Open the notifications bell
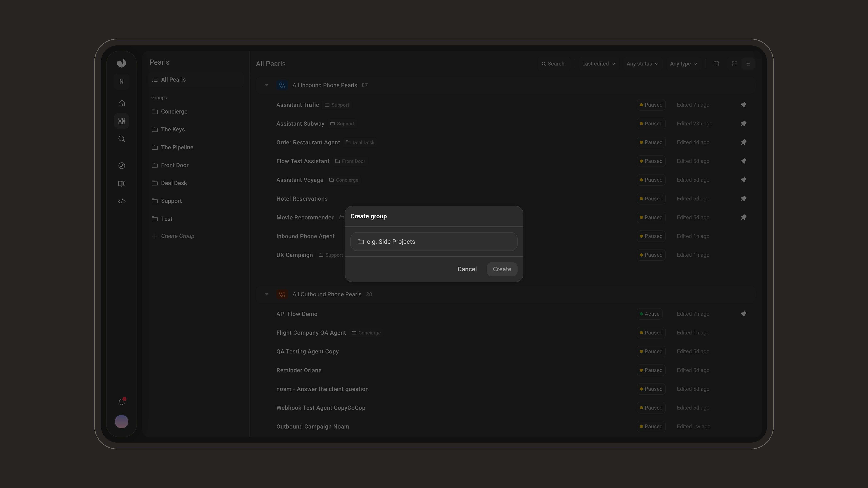Viewport: 868px width, 488px height. tap(122, 402)
